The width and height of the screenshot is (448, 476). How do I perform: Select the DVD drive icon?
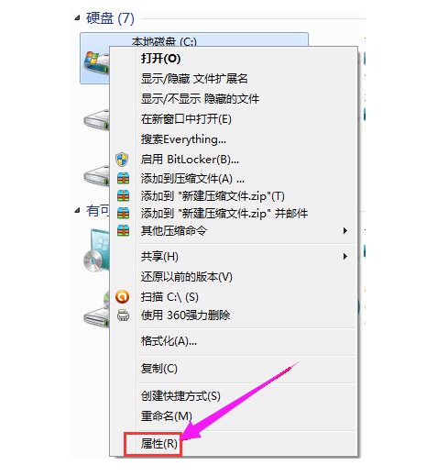pos(96,250)
